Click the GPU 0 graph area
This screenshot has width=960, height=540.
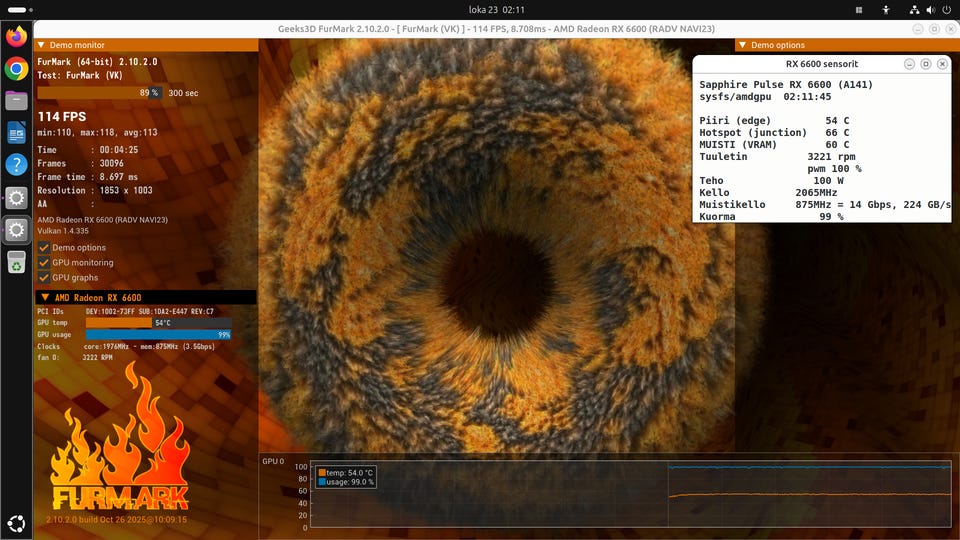631,493
